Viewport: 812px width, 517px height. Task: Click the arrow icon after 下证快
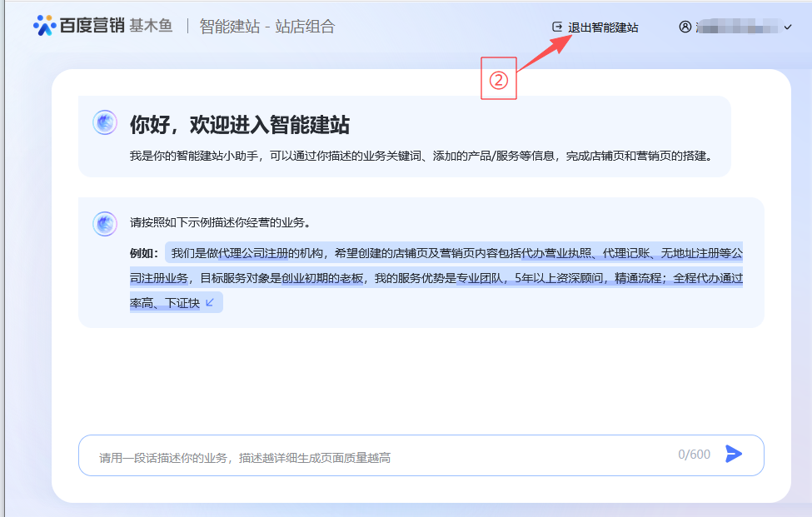tap(210, 302)
